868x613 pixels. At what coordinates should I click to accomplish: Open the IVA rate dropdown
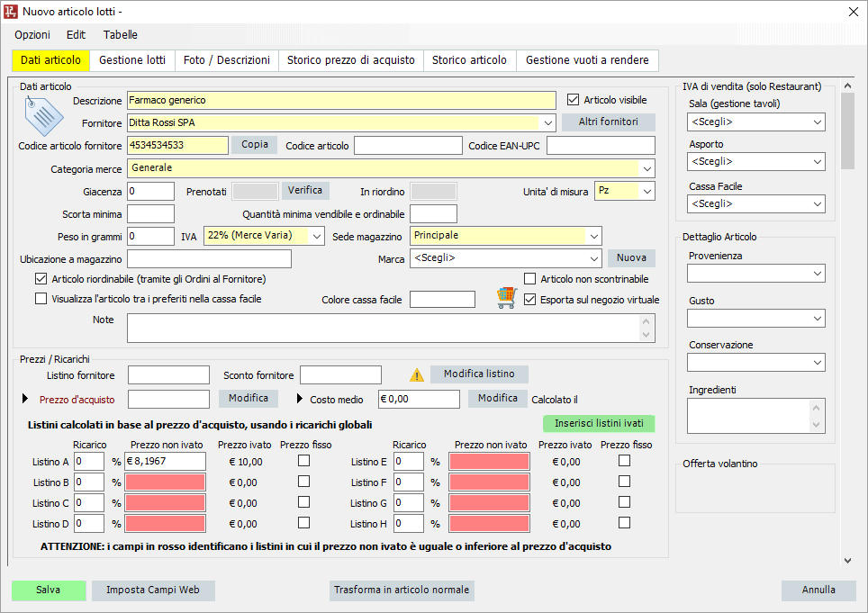[x=316, y=236]
